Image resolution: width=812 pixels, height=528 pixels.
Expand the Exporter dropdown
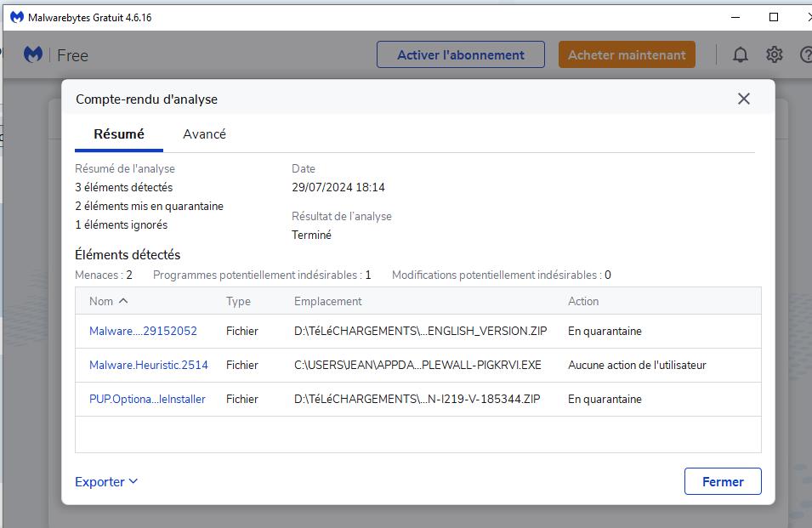point(106,482)
